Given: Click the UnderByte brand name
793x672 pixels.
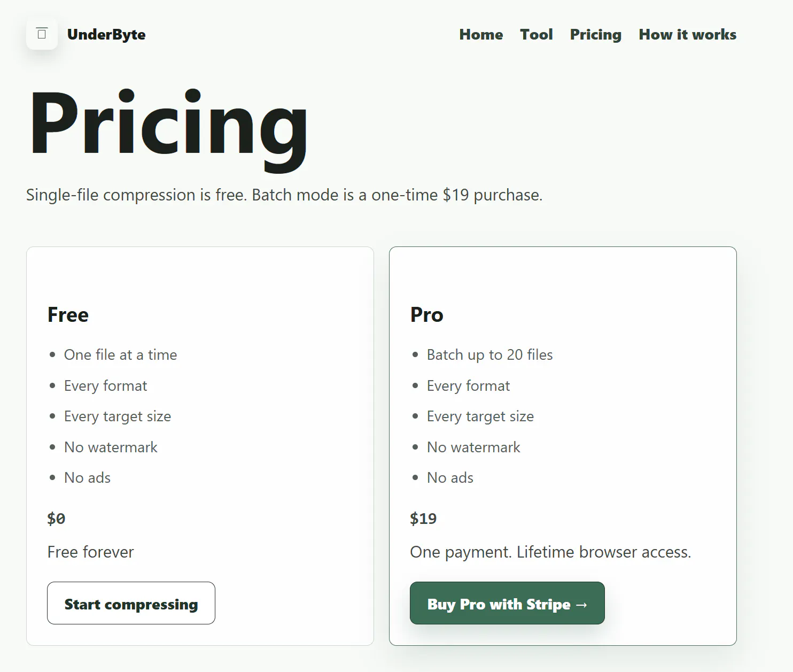Looking at the screenshot, I should click(x=106, y=35).
